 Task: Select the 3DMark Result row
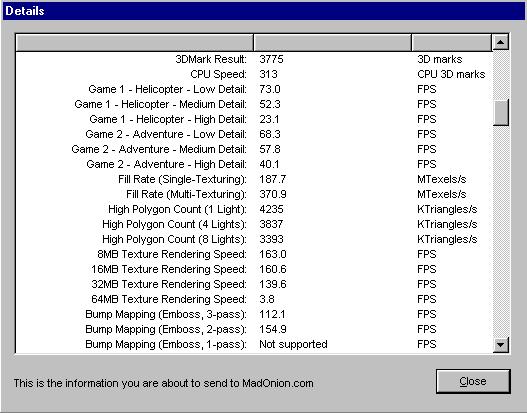click(254, 59)
